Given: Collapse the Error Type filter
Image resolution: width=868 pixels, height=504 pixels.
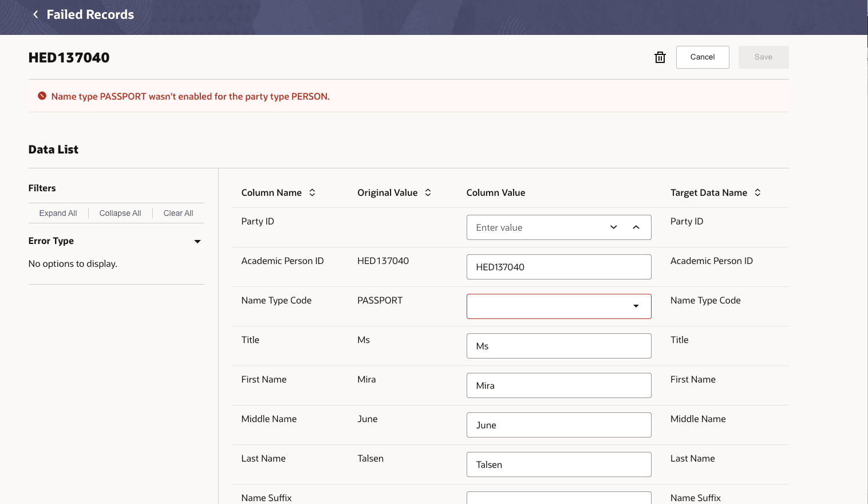Looking at the screenshot, I should [198, 241].
